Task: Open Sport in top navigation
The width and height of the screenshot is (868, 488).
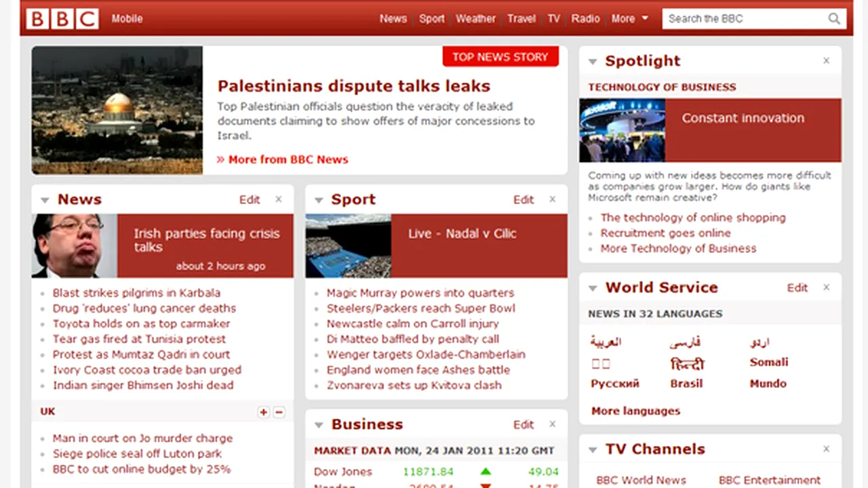Action: pos(432,19)
